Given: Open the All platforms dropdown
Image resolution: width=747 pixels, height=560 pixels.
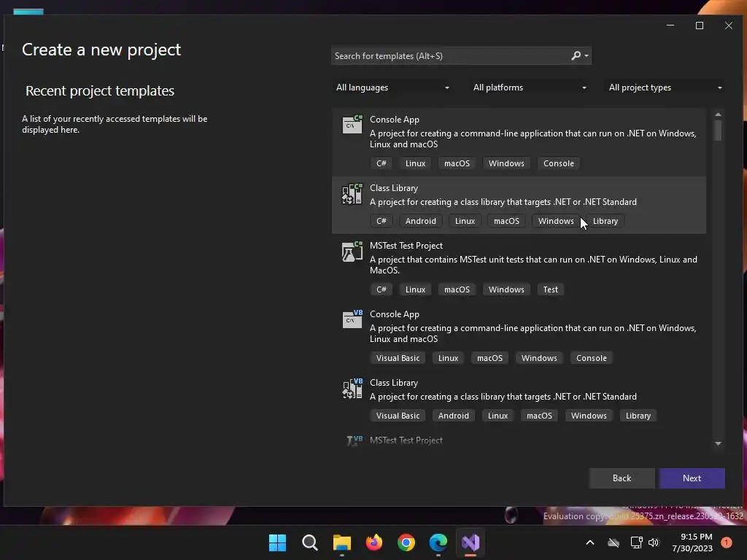Looking at the screenshot, I should (x=530, y=87).
